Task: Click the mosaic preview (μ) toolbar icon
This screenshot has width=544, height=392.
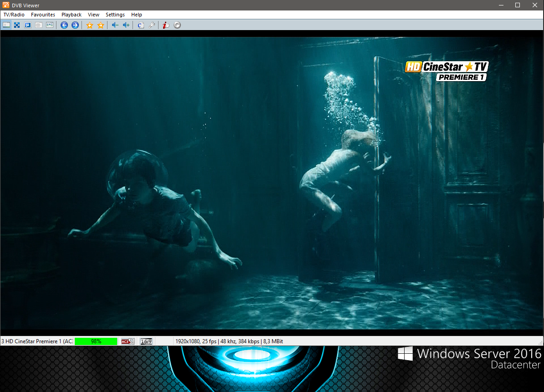Action: tap(28, 25)
